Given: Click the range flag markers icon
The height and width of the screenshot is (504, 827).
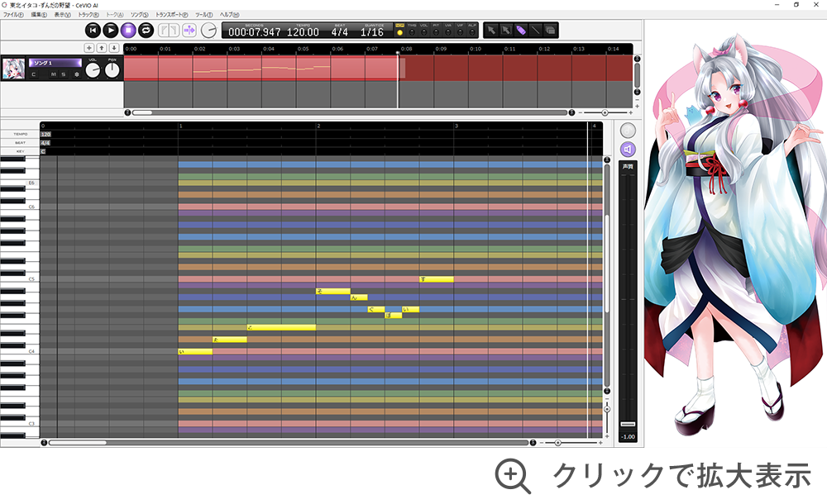Looking at the screenshot, I should [169, 31].
